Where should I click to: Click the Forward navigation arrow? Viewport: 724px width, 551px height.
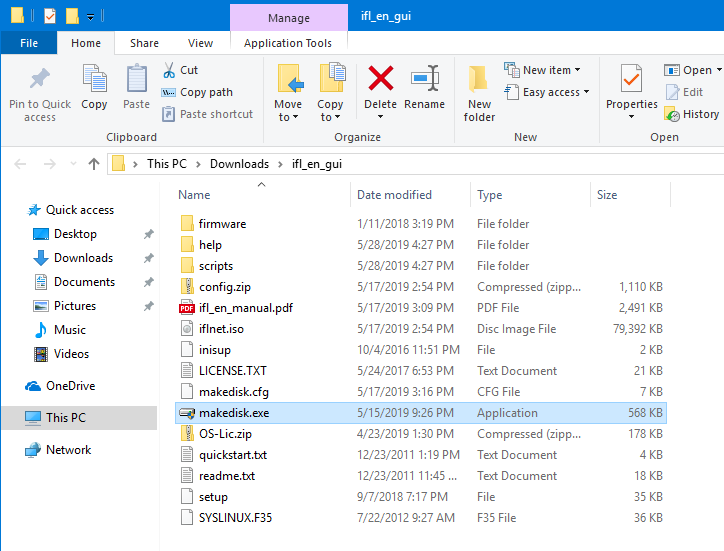click(x=50, y=164)
